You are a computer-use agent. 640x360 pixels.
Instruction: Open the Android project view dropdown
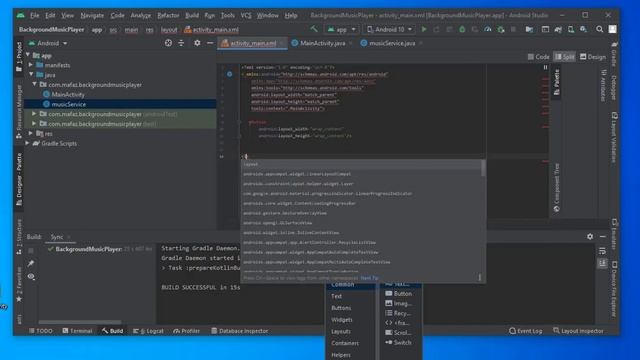click(x=48, y=43)
